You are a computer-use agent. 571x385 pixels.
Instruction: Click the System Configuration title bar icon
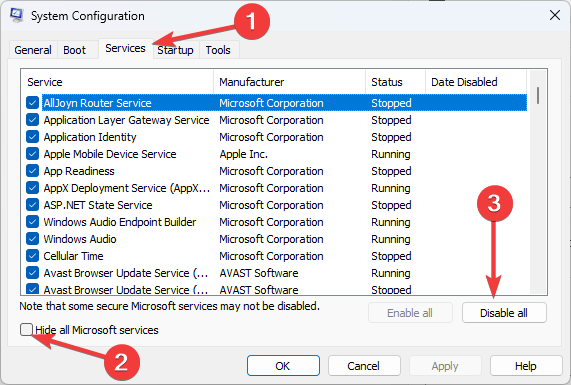coord(17,15)
